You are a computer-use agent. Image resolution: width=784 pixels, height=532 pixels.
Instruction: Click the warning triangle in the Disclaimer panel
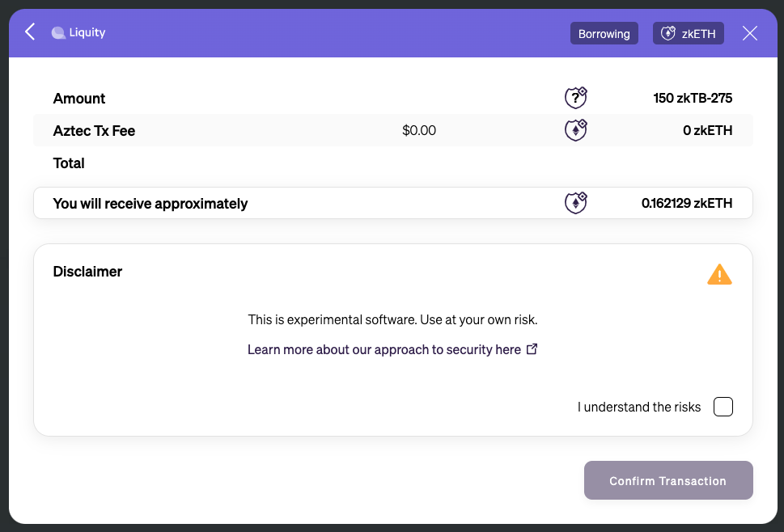tap(718, 274)
